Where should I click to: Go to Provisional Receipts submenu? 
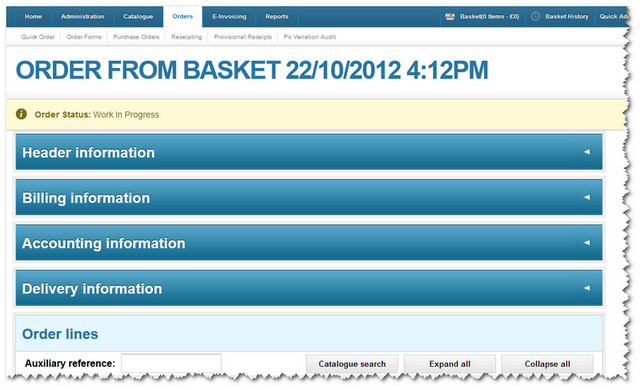click(x=243, y=37)
